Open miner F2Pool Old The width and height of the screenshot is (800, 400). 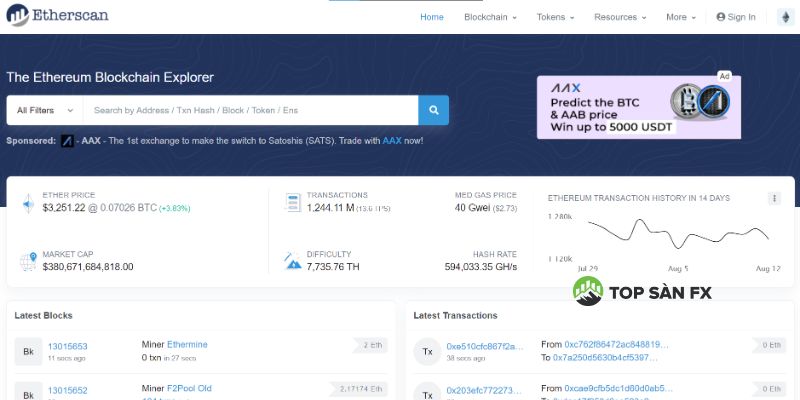click(189, 388)
